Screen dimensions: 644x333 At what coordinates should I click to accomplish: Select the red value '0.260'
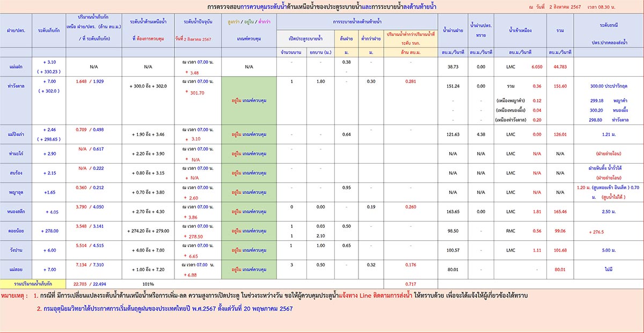click(x=411, y=207)
